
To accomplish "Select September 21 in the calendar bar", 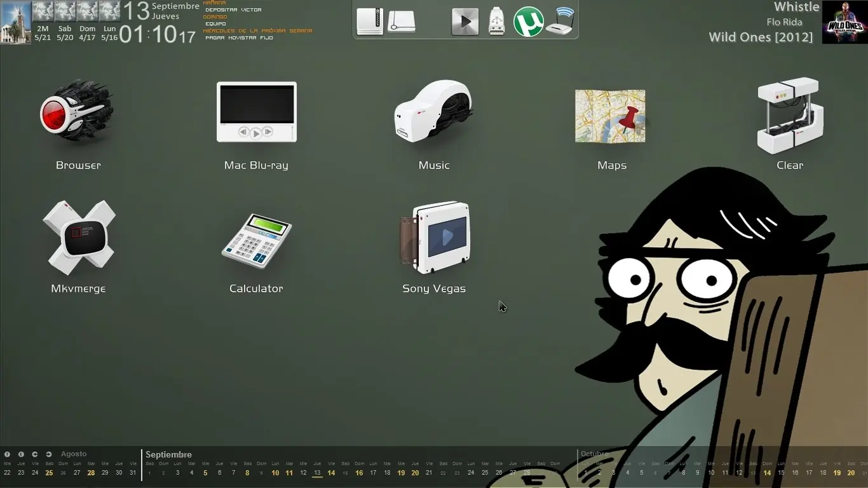I will click(429, 473).
